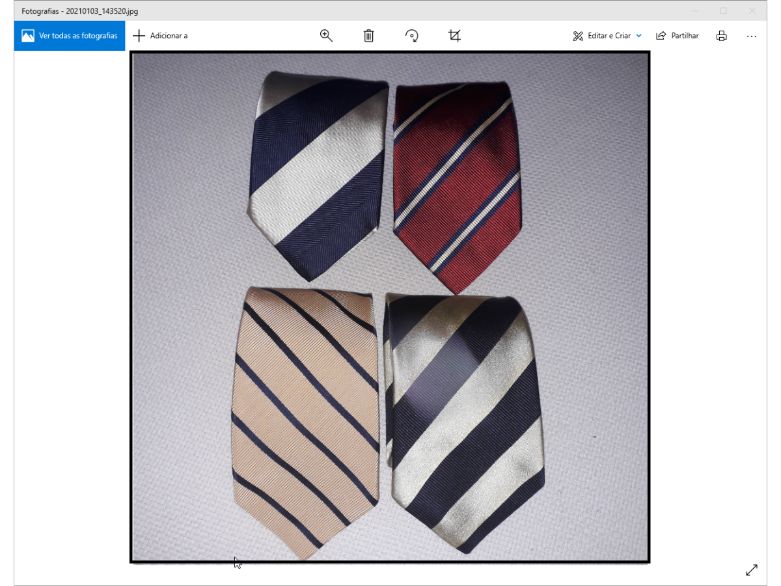This screenshot has width=781, height=586.
Task: Click the 'Partilhar' share button
Action: point(677,35)
